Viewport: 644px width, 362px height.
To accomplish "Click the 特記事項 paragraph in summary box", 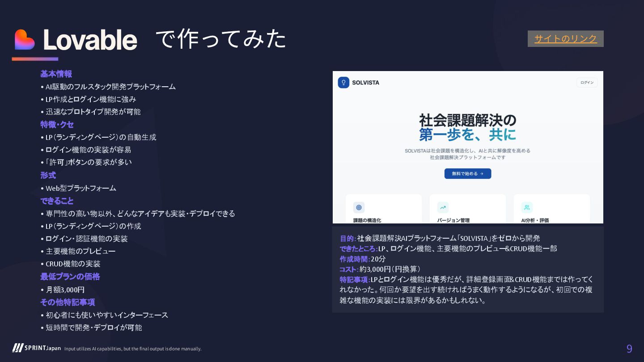I will [x=466, y=290].
